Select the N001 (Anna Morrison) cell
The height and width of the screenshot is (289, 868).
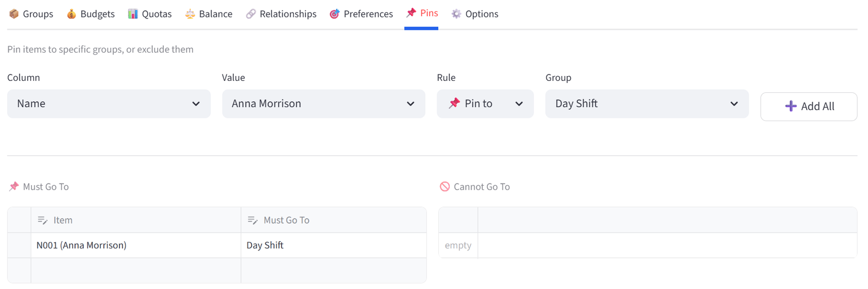(136, 245)
